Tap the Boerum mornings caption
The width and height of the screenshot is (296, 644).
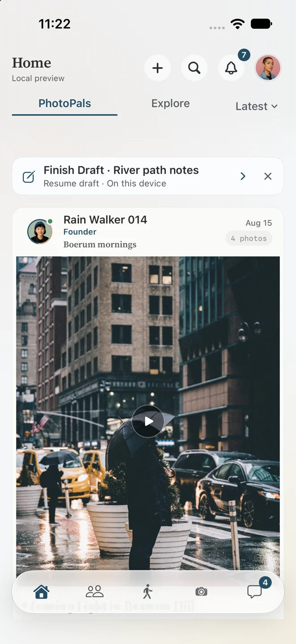coord(100,245)
